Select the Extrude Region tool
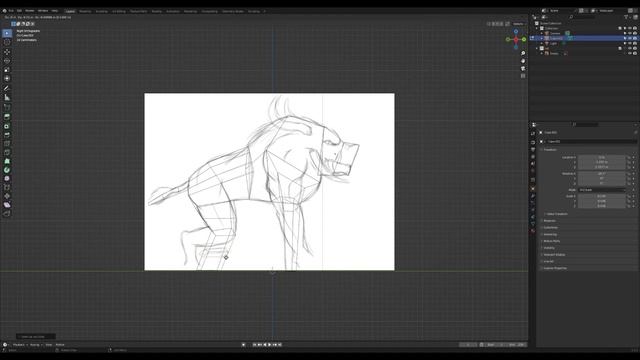Viewport: 640px width, 360px height. click(x=7, y=117)
